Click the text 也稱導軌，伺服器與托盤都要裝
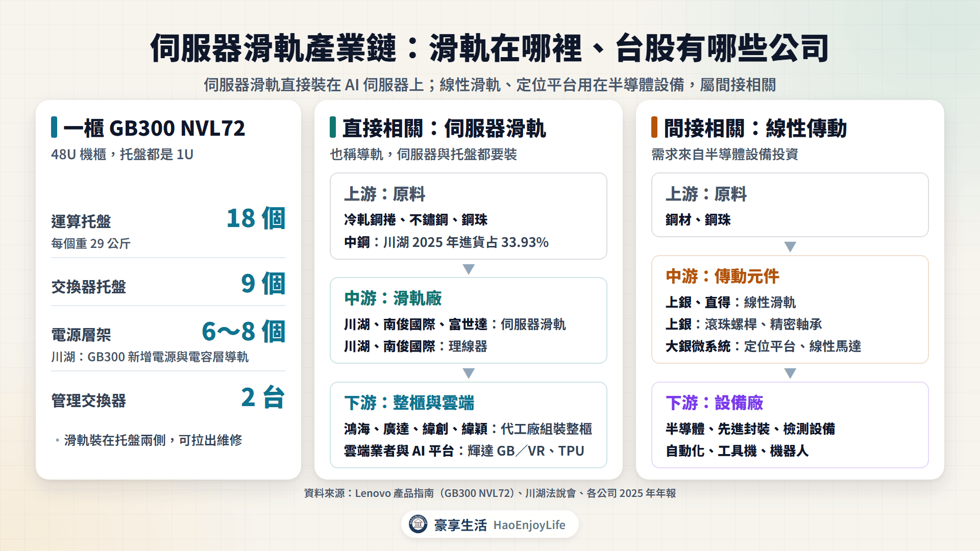The width and height of the screenshot is (980, 551). click(424, 154)
